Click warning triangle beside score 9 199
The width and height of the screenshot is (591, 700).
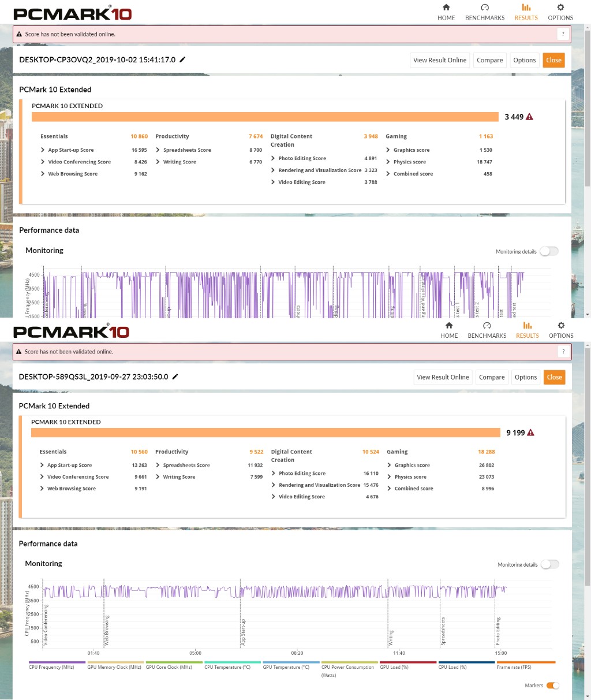[x=531, y=433]
